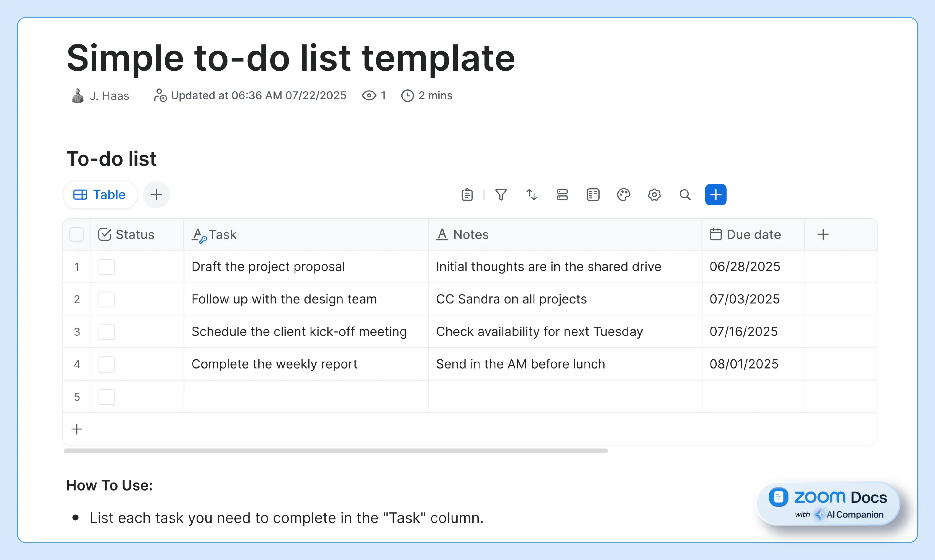Mark Complete the weekly report as done
The height and width of the screenshot is (560, 935).
[x=107, y=364]
